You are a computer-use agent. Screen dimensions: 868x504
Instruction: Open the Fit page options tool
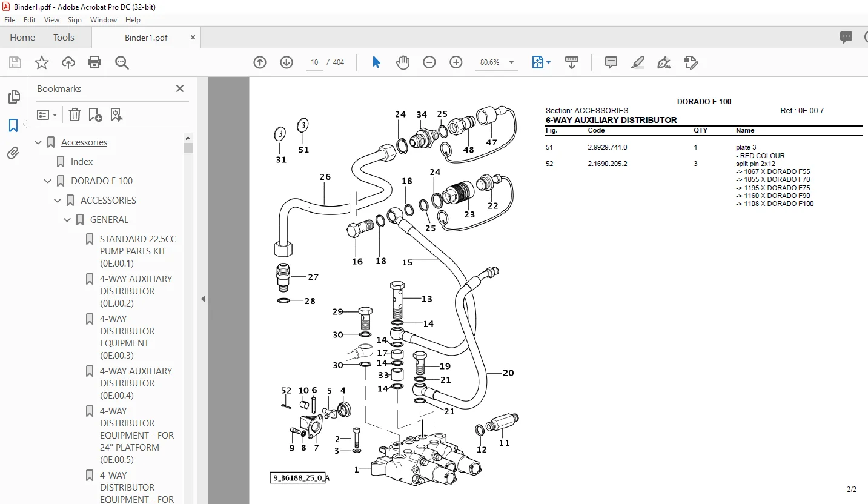541,62
